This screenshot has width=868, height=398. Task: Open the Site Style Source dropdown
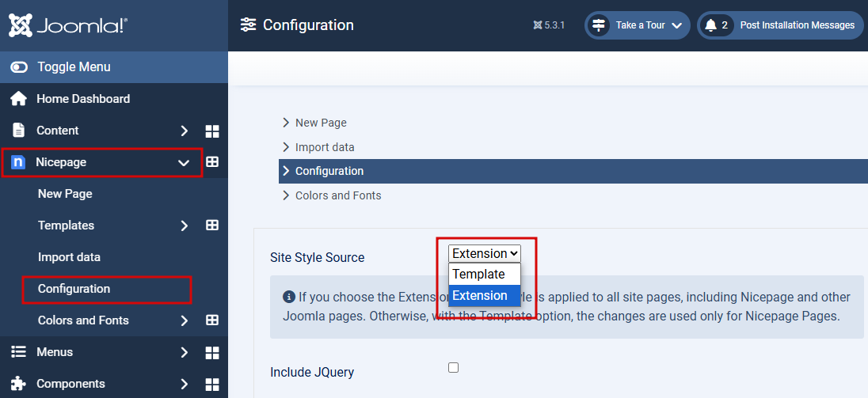pos(485,253)
